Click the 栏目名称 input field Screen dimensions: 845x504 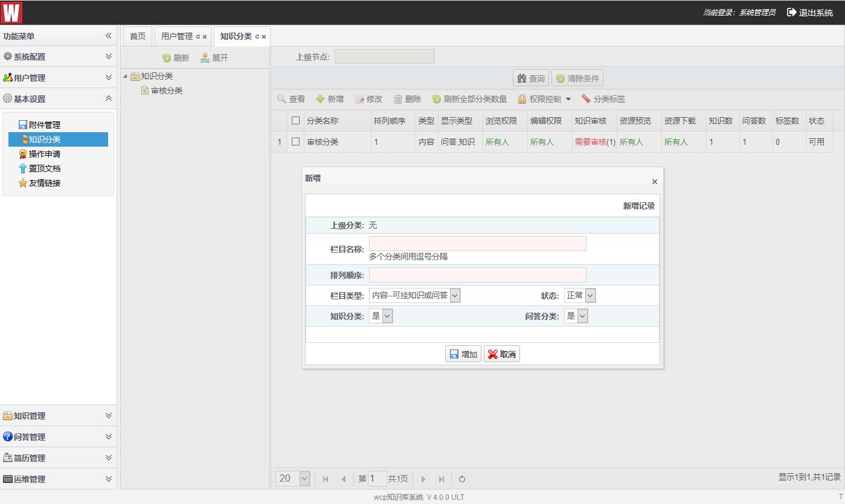[477, 244]
